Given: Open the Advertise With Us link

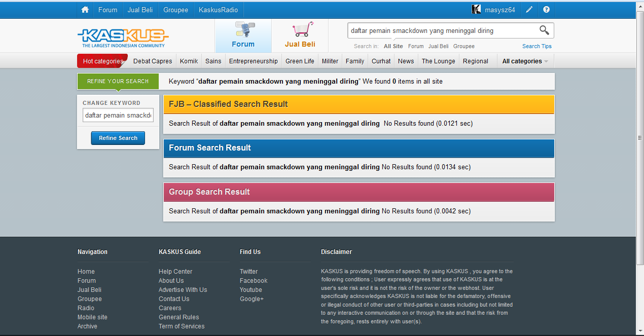Looking at the screenshot, I should pos(183,290).
